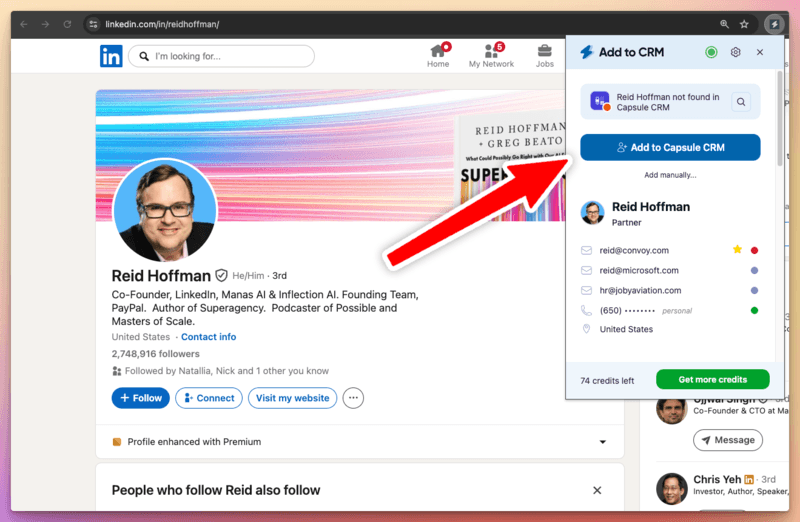Screen dimensions: 800x522
Task: Bookmark page with the star icon
Action: 744,24
